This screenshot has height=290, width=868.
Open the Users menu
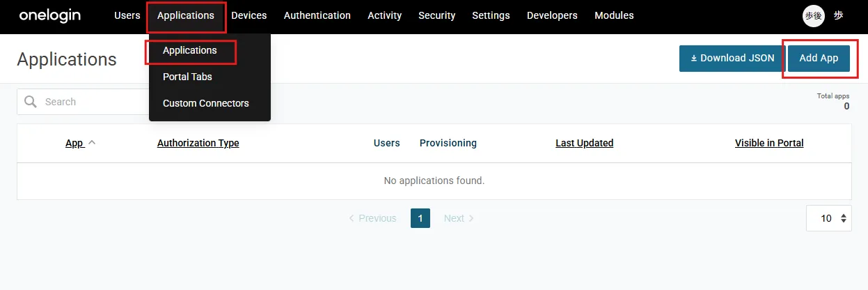[x=127, y=15]
